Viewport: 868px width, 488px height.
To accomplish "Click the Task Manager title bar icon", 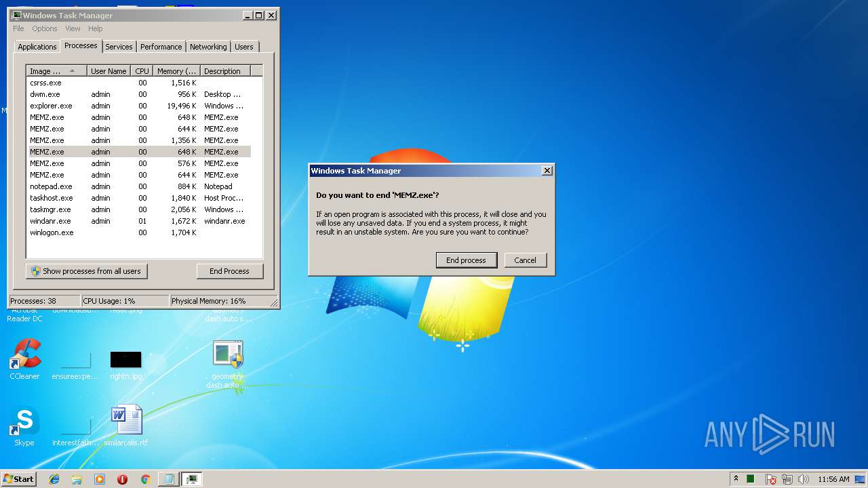I will pyautogui.click(x=16, y=15).
